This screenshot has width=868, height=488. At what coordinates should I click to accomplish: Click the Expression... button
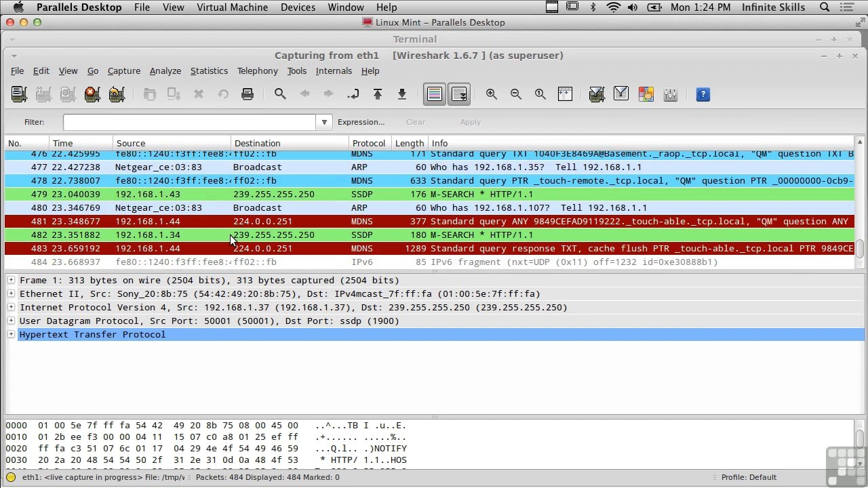click(x=361, y=122)
